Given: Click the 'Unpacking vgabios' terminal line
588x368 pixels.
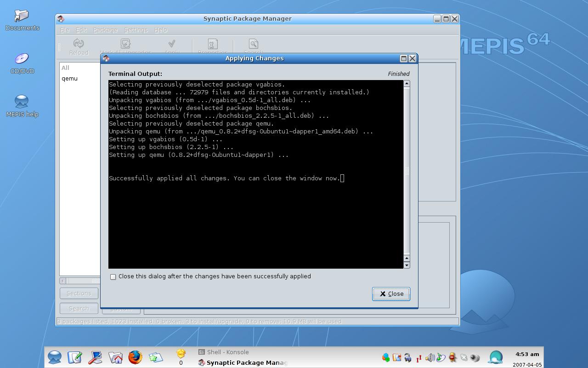Looking at the screenshot, I should [209, 100].
